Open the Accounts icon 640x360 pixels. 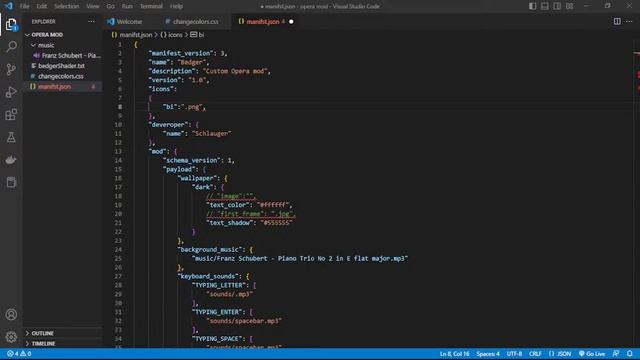click(x=11, y=315)
